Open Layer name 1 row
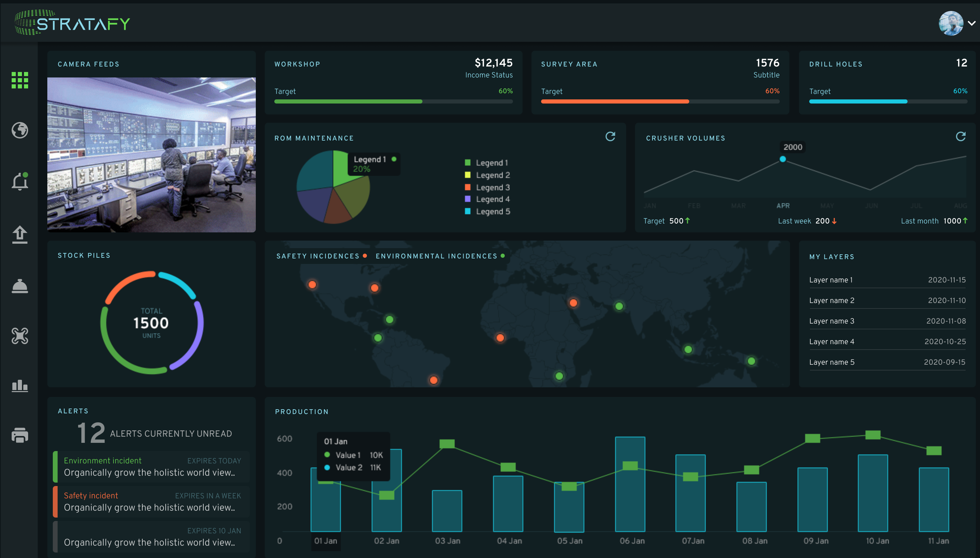This screenshot has height=558, width=980. [x=887, y=280]
